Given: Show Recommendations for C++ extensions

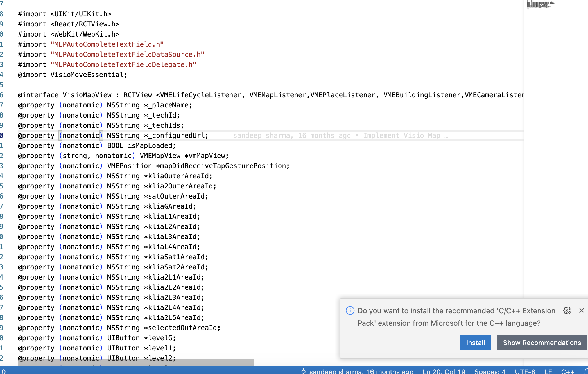Looking at the screenshot, I should (x=542, y=342).
